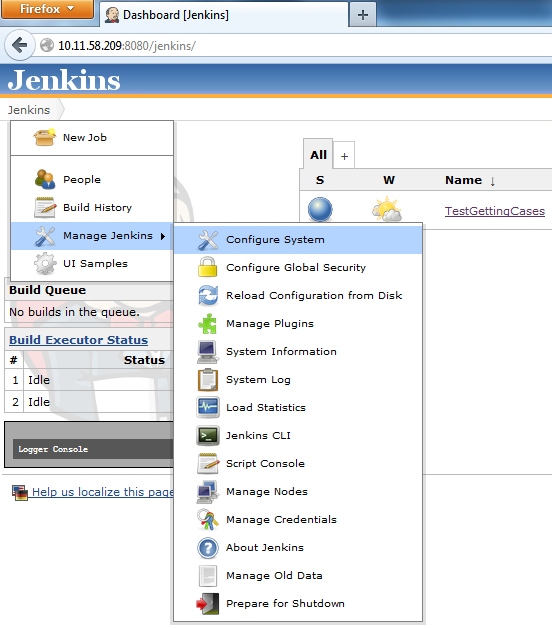Click the New Job link text

click(85, 138)
